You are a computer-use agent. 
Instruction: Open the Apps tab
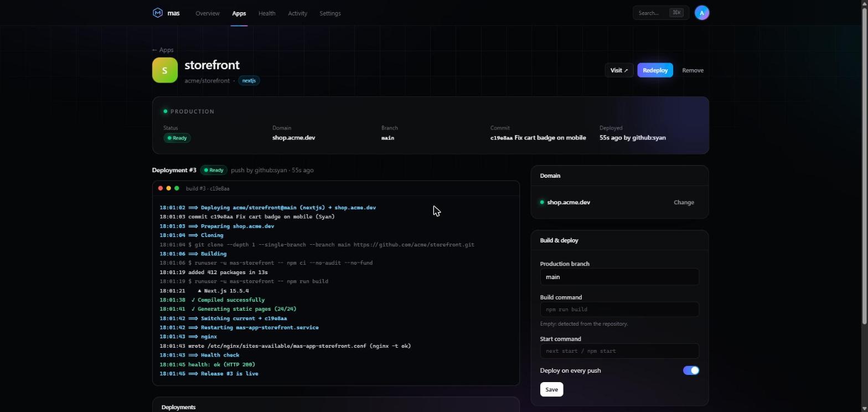pos(239,13)
